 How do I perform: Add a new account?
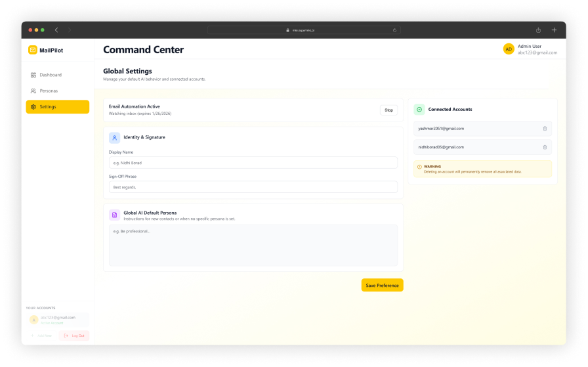41,335
